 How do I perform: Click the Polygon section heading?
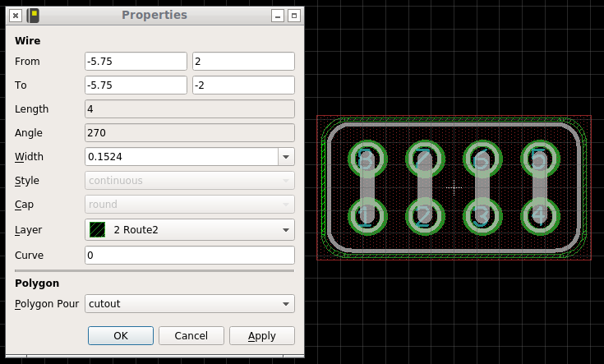[37, 283]
